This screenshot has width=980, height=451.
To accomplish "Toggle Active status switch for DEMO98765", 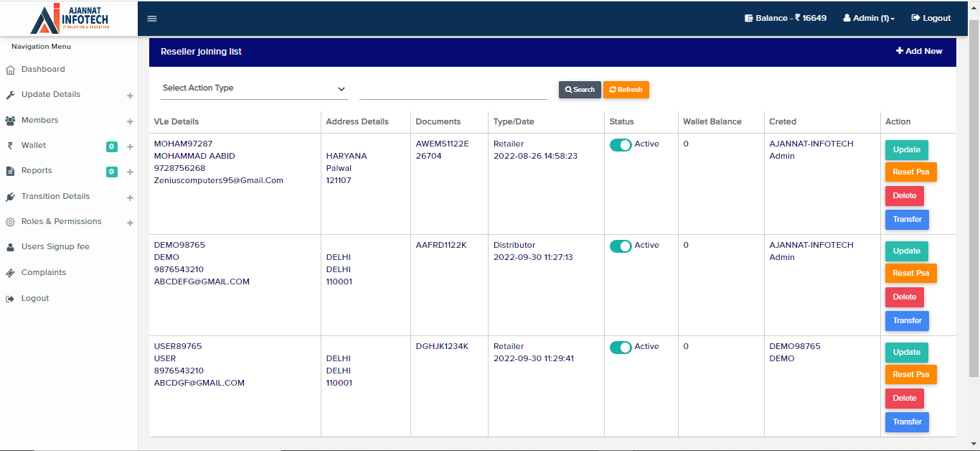I will coord(621,246).
